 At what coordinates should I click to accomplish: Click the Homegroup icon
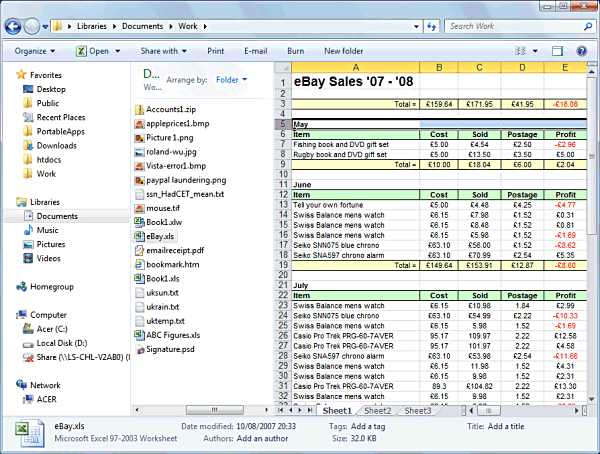21,286
